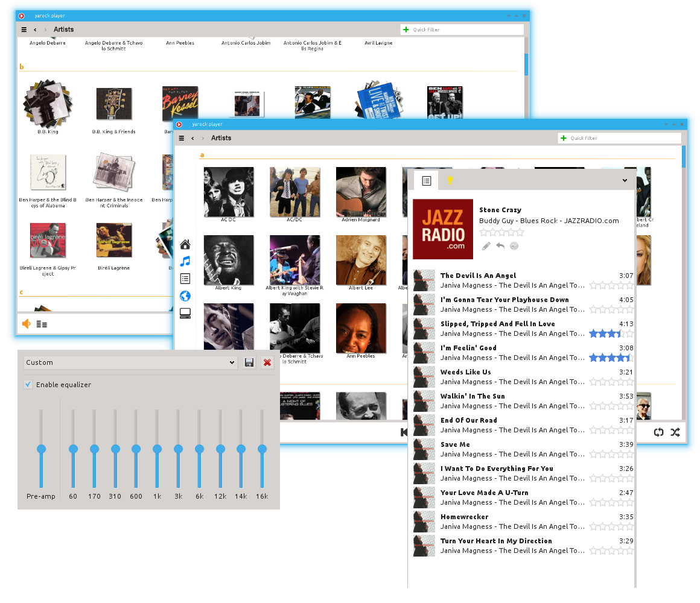Screen dimensions: 700x603
Task: Delete equalizer preset with red X
Action: coord(267,362)
